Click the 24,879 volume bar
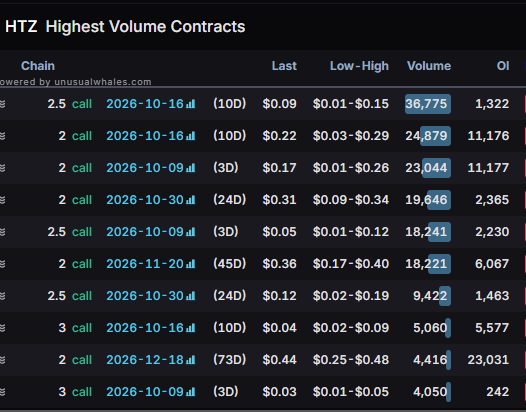The height and width of the screenshot is (412, 526). point(435,136)
